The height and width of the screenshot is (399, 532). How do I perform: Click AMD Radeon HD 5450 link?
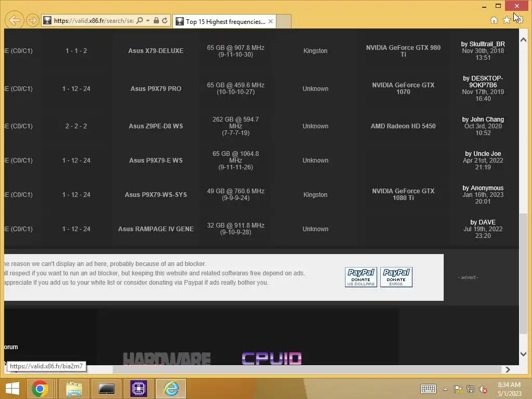click(x=403, y=126)
